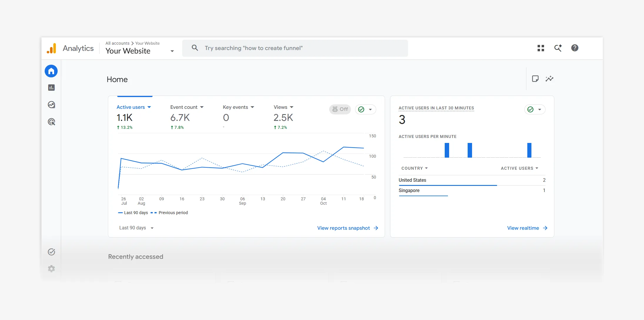Image resolution: width=644 pixels, height=320 pixels.
Task: Open the Insights sparkline icon
Action: (549, 79)
